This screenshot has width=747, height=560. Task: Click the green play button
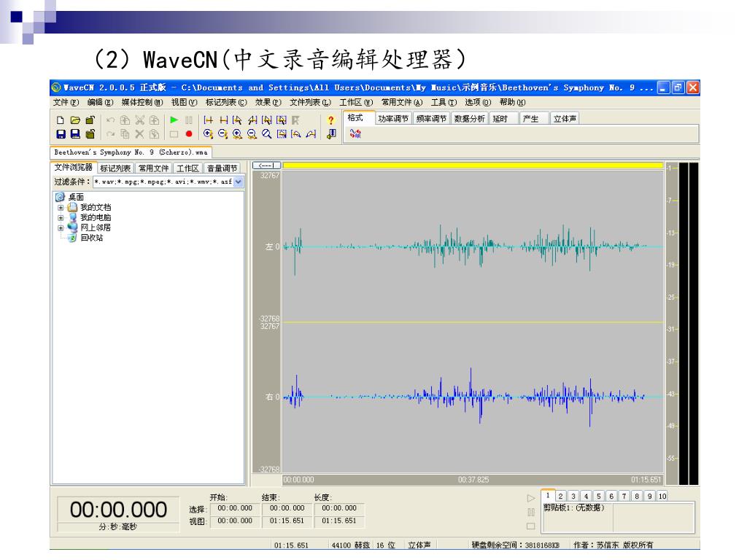tap(174, 120)
